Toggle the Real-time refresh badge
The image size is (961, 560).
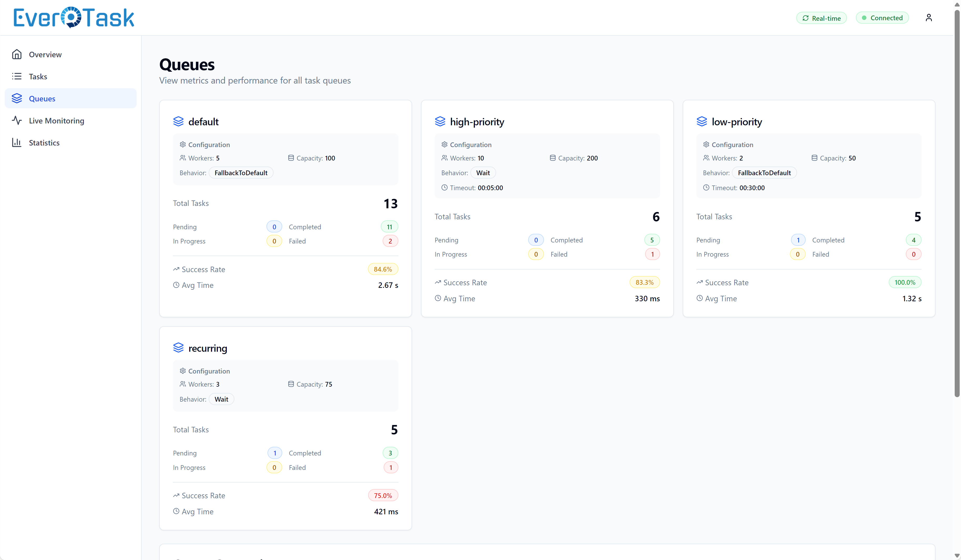pyautogui.click(x=821, y=18)
